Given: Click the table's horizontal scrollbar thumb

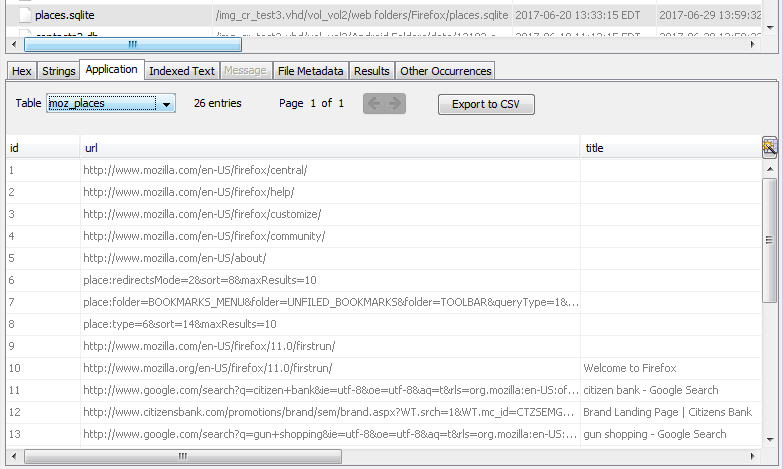Looking at the screenshot, I should [183, 456].
